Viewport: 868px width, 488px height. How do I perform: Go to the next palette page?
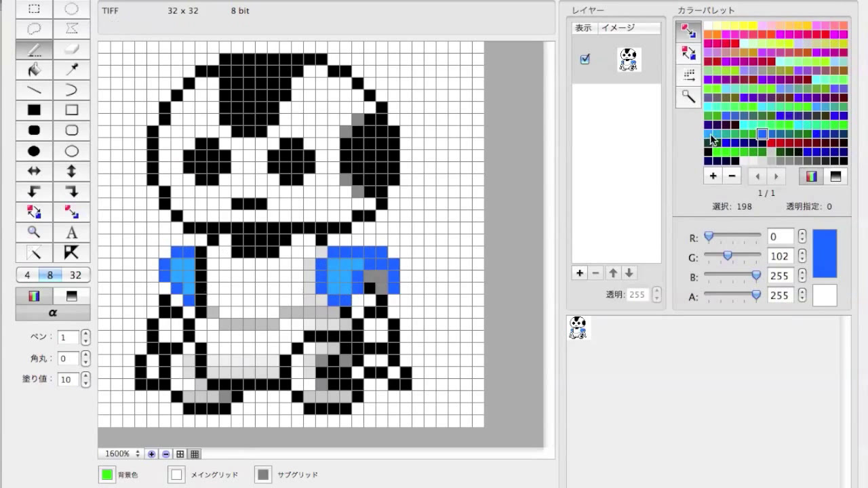(776, 176)
